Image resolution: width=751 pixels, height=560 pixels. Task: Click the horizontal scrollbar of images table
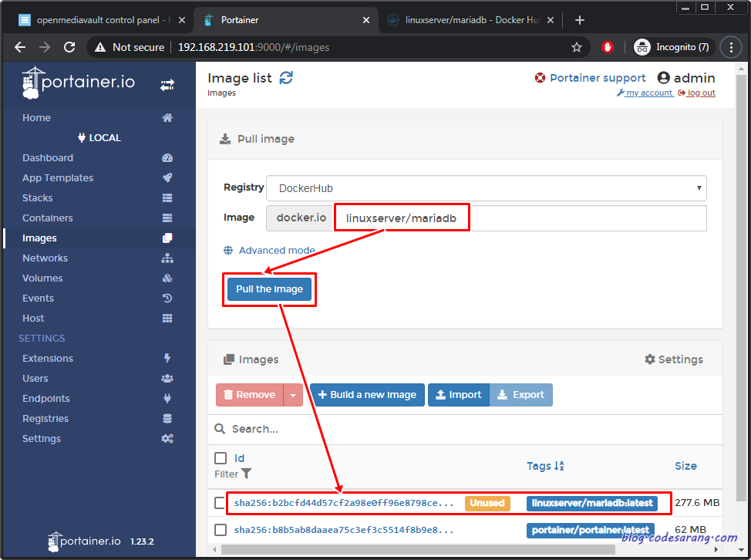pos(418,549)
